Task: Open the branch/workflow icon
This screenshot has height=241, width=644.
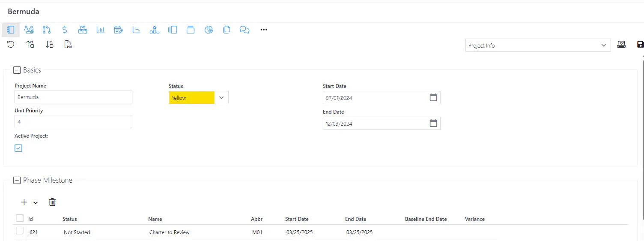Action: [x=47, y=30]
